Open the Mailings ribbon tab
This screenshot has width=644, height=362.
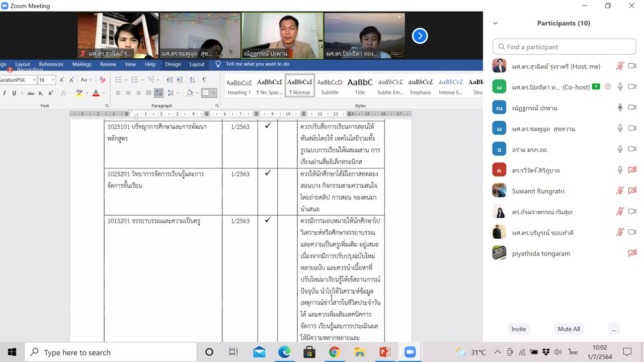coord(82,64)
